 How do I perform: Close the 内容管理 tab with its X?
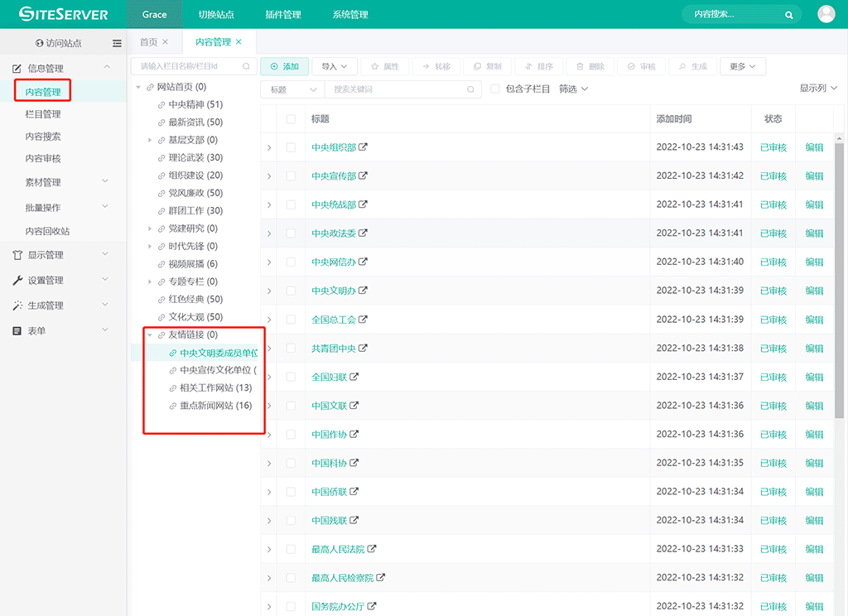point(239,41)
